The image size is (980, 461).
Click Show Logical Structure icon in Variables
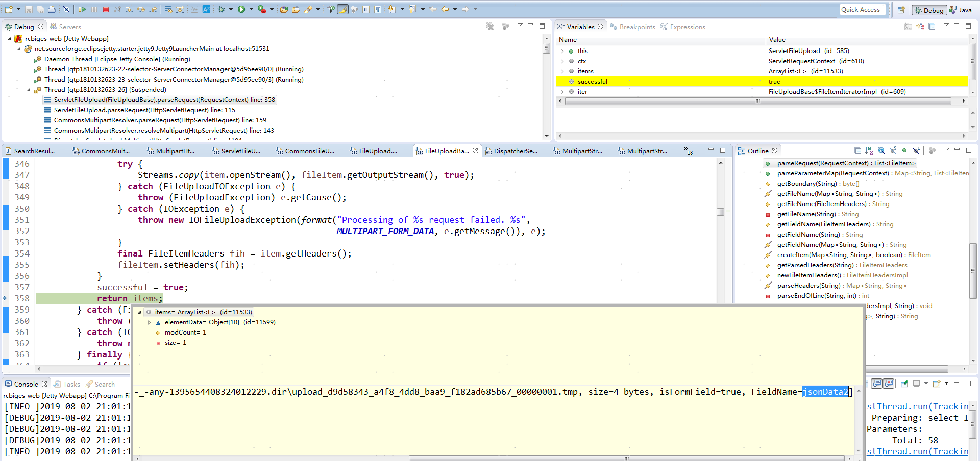pos(920,27)
